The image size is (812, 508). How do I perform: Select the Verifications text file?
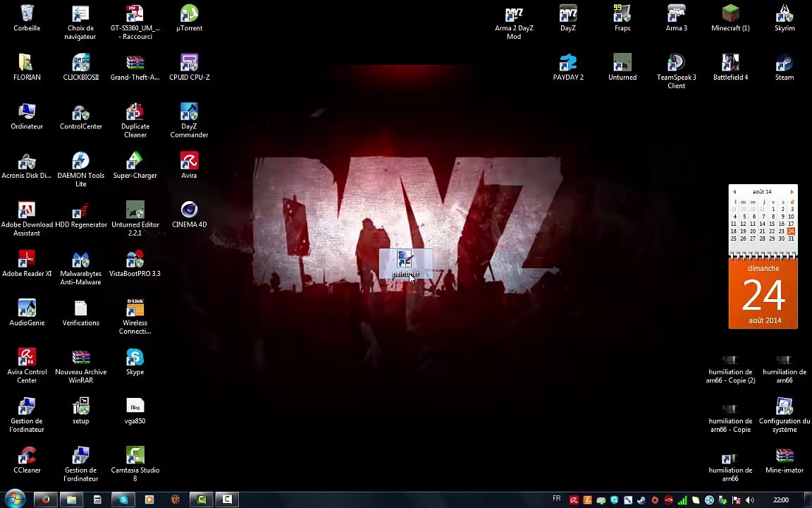[x=81, y=313]
